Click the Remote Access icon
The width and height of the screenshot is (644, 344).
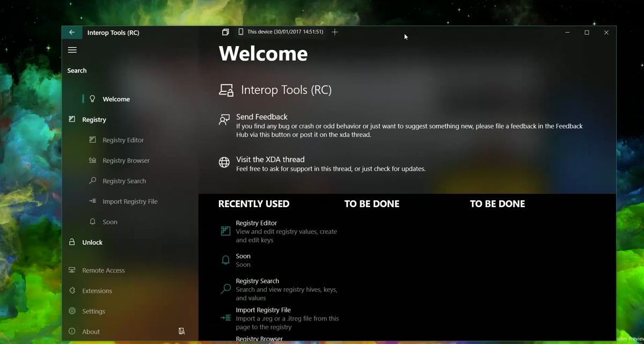point(72,270)
